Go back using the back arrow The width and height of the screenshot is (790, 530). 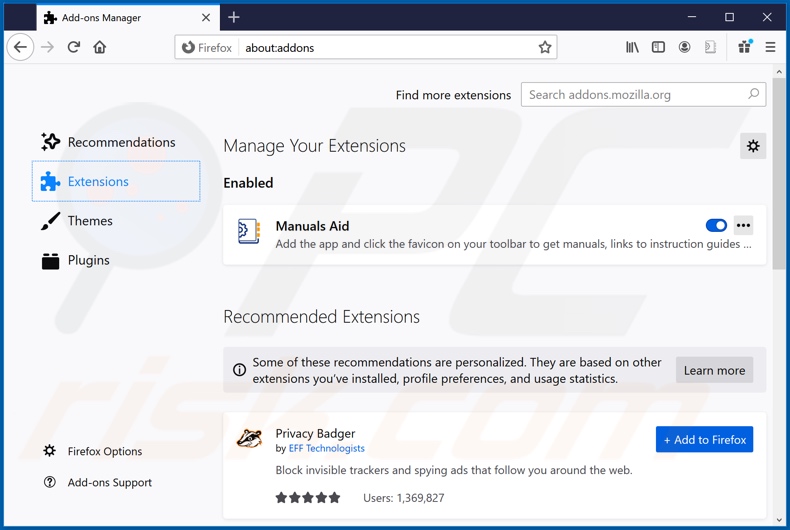coord(20,47)
